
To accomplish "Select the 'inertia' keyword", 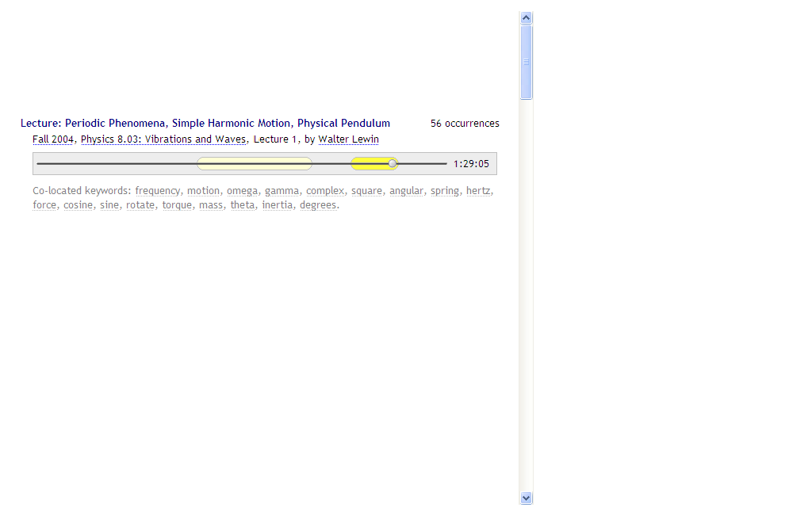I will pos(278,205).
